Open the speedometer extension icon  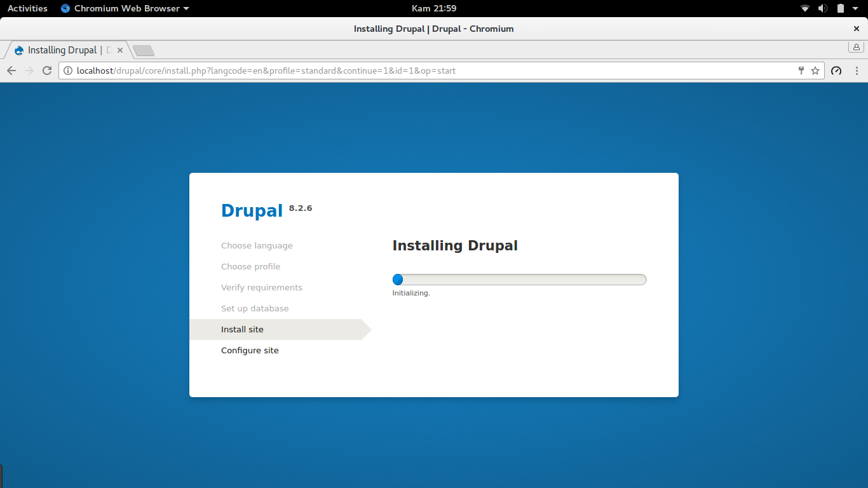pyautogui.click(x=836, y=71)
